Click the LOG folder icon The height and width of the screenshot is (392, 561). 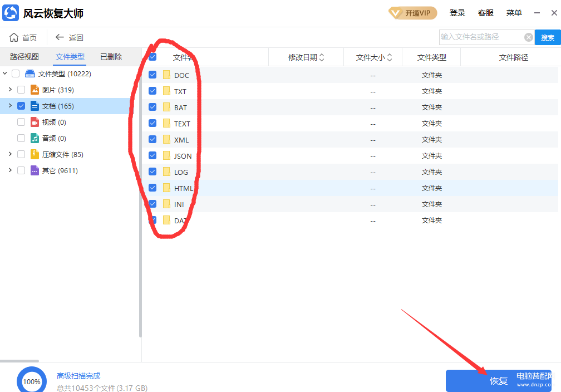166,171
